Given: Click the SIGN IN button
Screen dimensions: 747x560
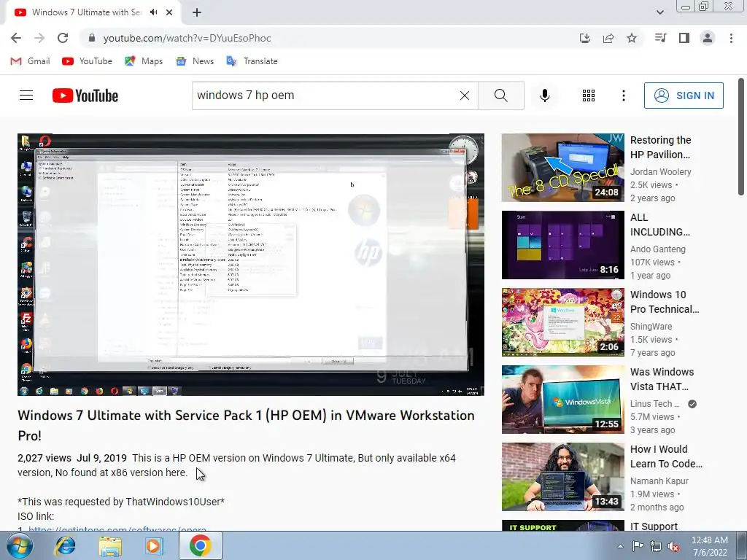Looking at the screenshot, I should click(684, 96).
